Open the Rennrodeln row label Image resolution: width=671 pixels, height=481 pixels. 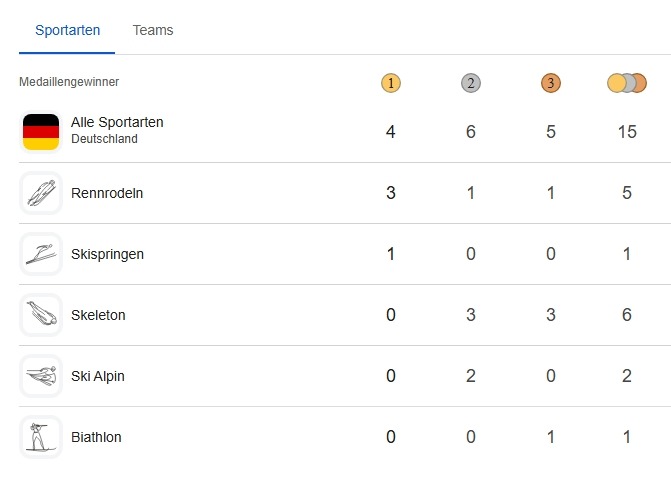click(107, 193)
